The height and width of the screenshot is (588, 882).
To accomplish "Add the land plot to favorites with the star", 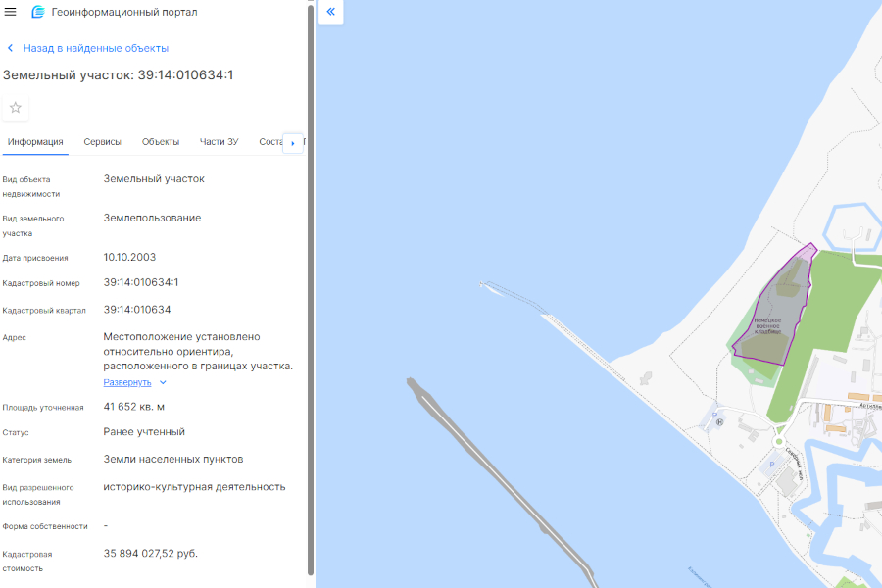I will click(16, 108).
